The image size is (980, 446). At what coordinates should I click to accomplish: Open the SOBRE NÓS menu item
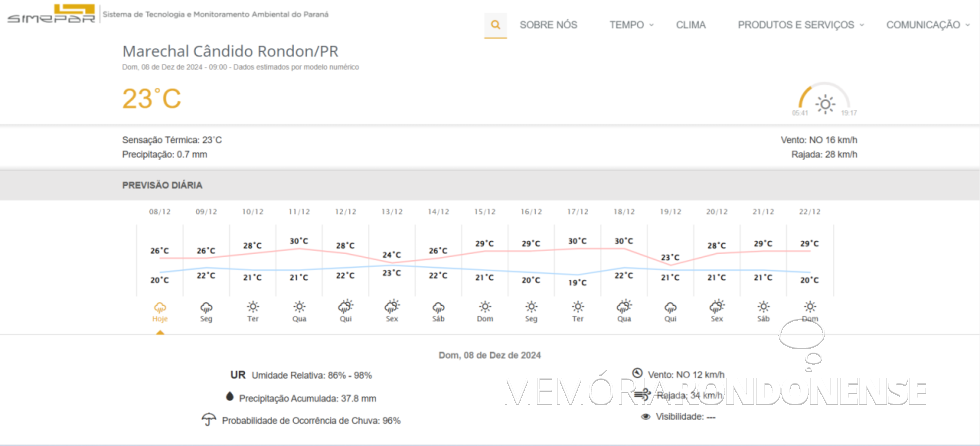click(x=548, y=25)
